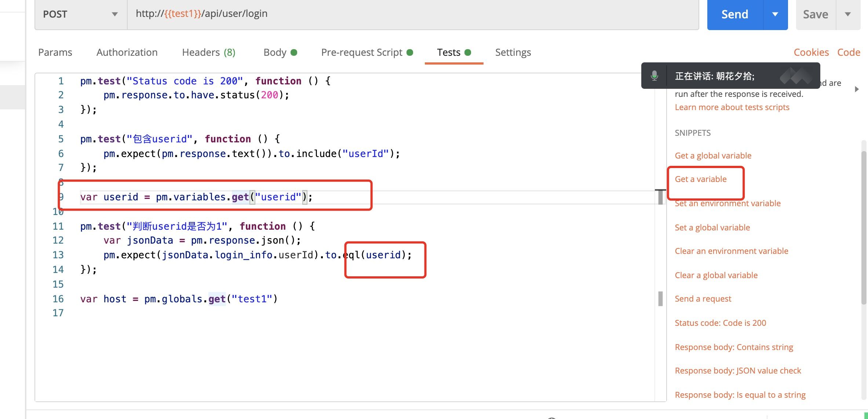The width and height of the screenshot is (868, 419).
Task: Open the Settings tab
Action: [x=513, y=52]
